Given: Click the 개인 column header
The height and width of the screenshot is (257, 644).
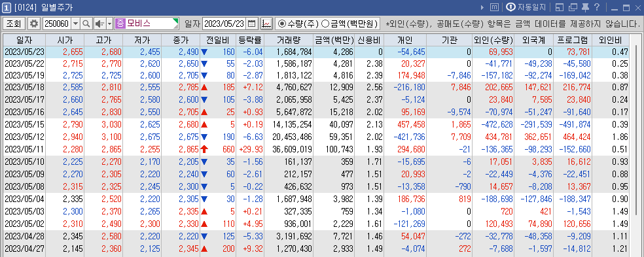Looking at the screenshot, I should [404, 41].
